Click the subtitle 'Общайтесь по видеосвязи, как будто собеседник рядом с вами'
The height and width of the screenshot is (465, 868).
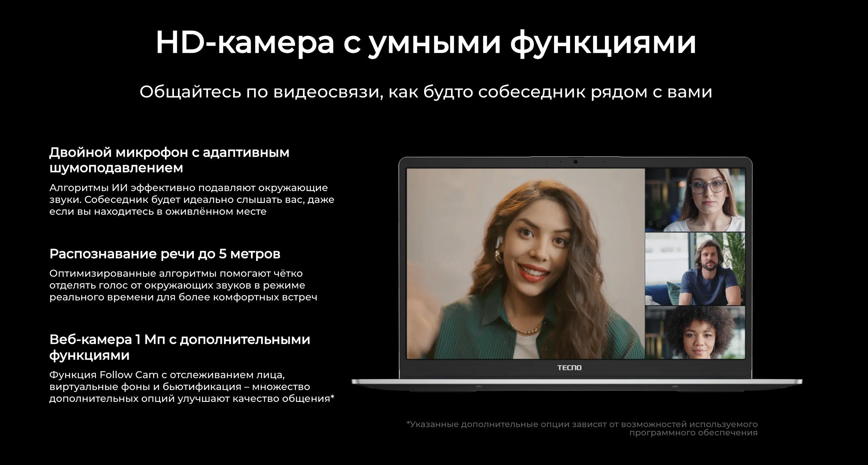point(426,92)
